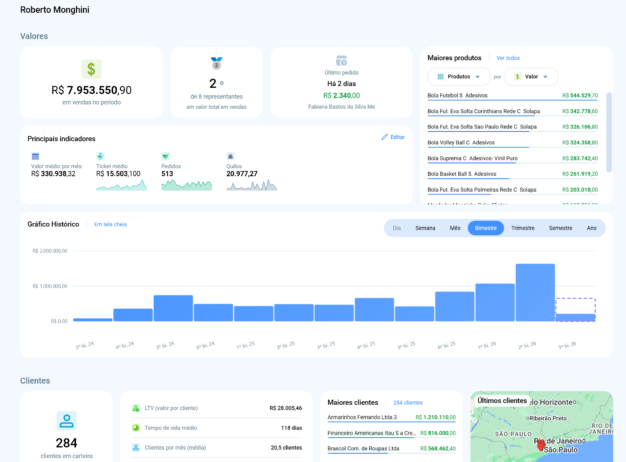
Task: Open the Valor sort dropdown
Action: pyautogui.click(x=531, y=77)
